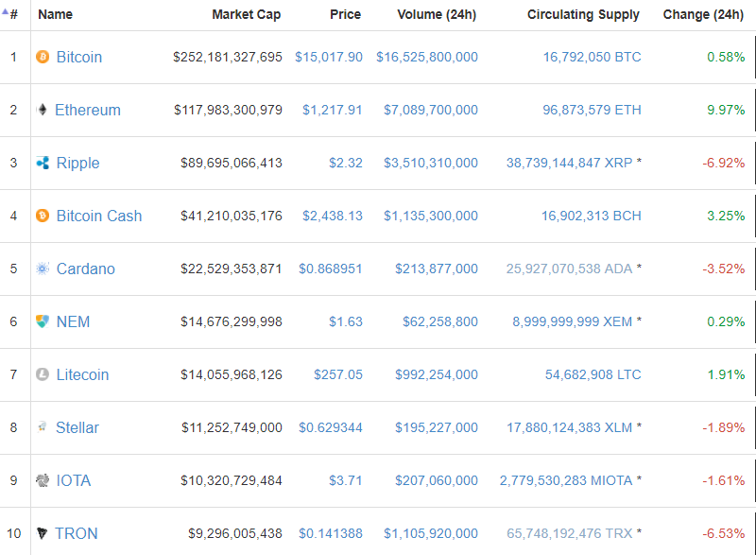Click the Ripple logo icon
Viewport: 756px width, 555px height.
pyautogui.click(x=43, y=163)
